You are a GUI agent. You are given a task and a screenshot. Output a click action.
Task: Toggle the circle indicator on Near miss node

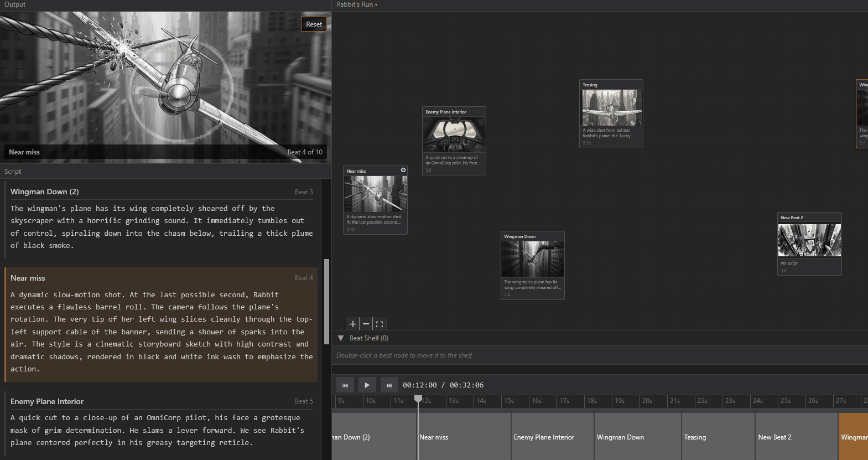click(403, 170)
